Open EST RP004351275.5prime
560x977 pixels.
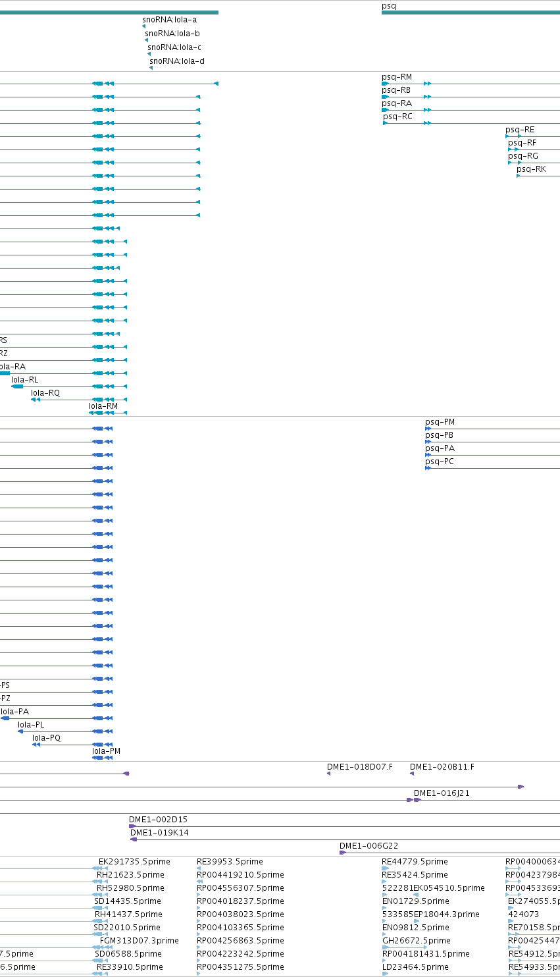(240, 967)
